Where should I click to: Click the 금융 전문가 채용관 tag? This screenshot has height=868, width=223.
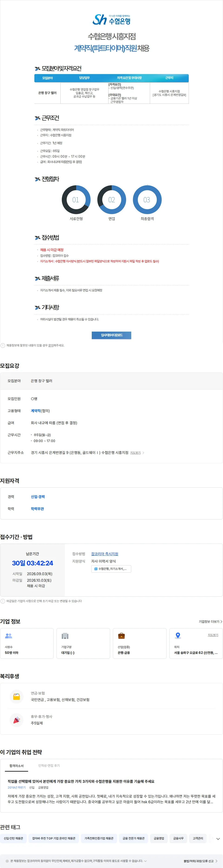click(133, 838)
